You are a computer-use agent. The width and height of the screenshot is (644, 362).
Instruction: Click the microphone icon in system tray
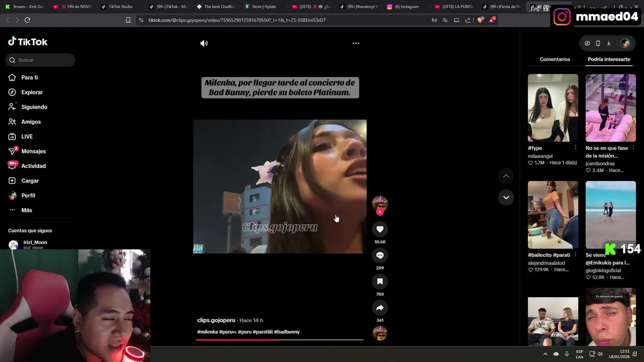[567, 354]
